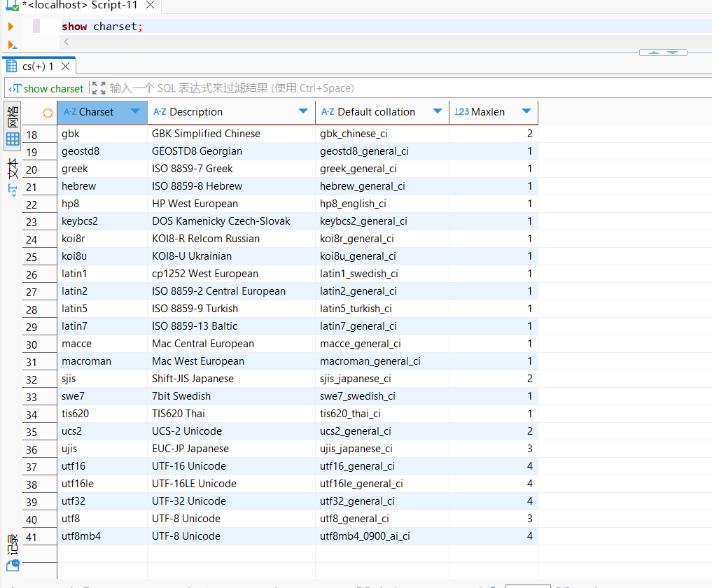Switch to text view in the side panel
This screenshot has height=588, width=712.
(13, 178)
